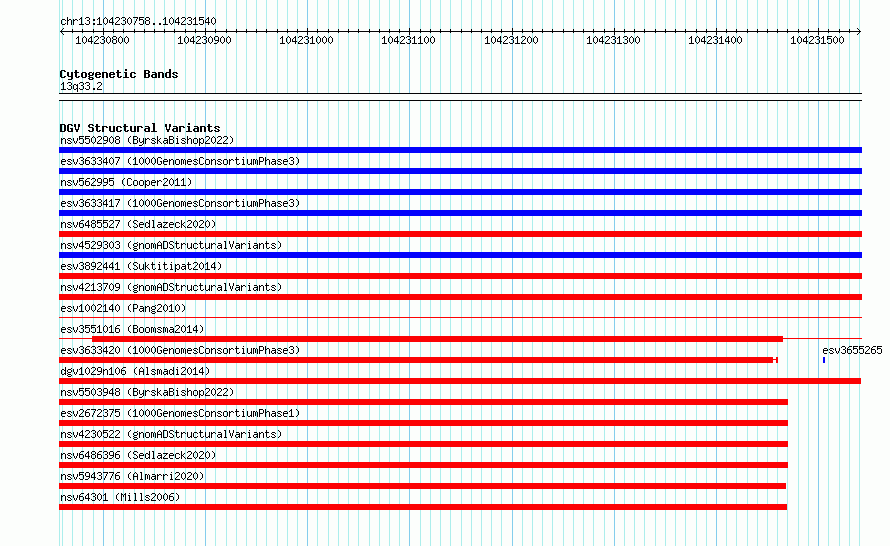Click the ruler's right arrow end
This screenshot has height=546, width=890.
tap(859, 32)
